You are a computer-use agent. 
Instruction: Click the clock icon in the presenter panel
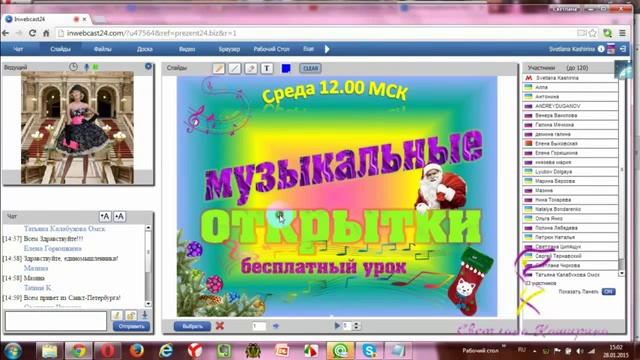click(73, 67)
